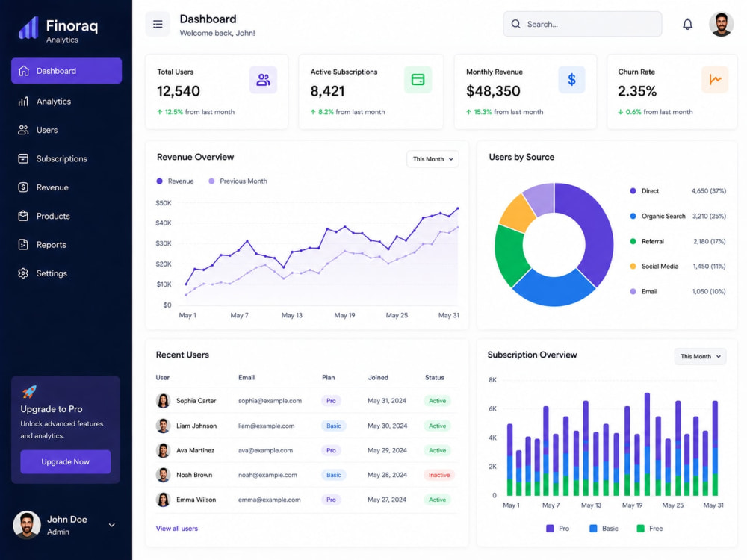Click Ava Martinez's avatar
Screen dimensions: 747x560
[x=163, y=450]
